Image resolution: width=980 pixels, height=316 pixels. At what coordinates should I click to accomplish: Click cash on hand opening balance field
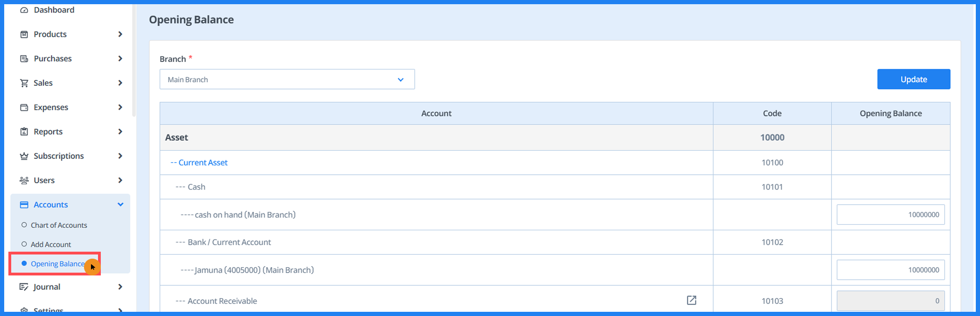pyautogui.click(x=890, y=214)
